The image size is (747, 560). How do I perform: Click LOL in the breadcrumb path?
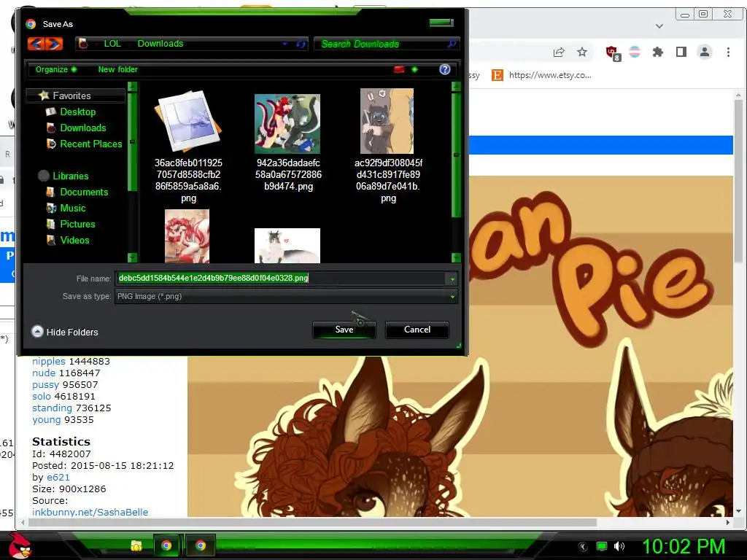tap(112, 44)
